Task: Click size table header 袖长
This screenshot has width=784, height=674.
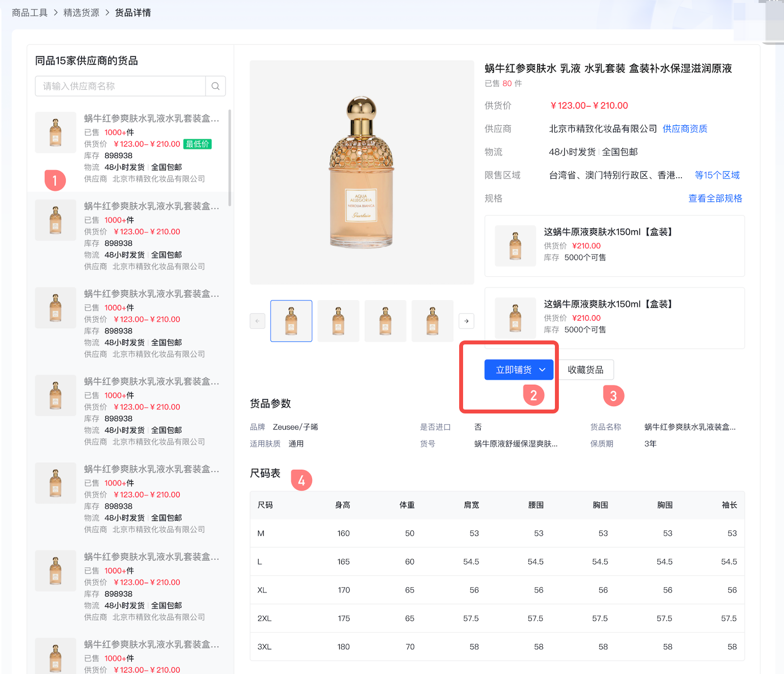Action: coord(729,505)
